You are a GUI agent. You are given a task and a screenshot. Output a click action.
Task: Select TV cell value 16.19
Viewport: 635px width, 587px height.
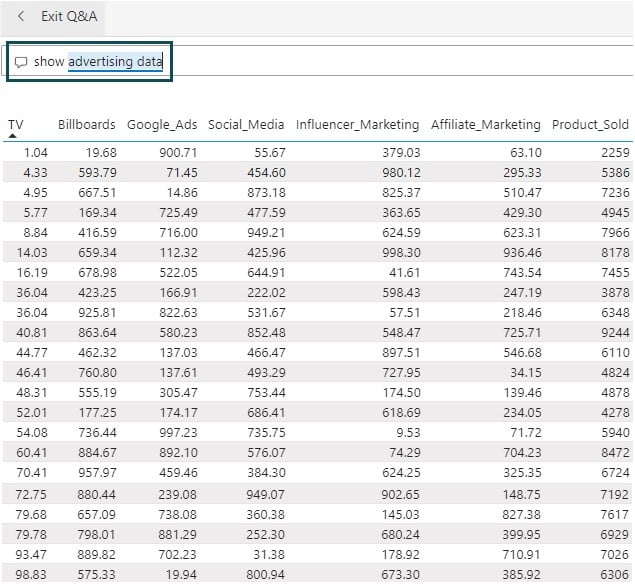[32, 273]
